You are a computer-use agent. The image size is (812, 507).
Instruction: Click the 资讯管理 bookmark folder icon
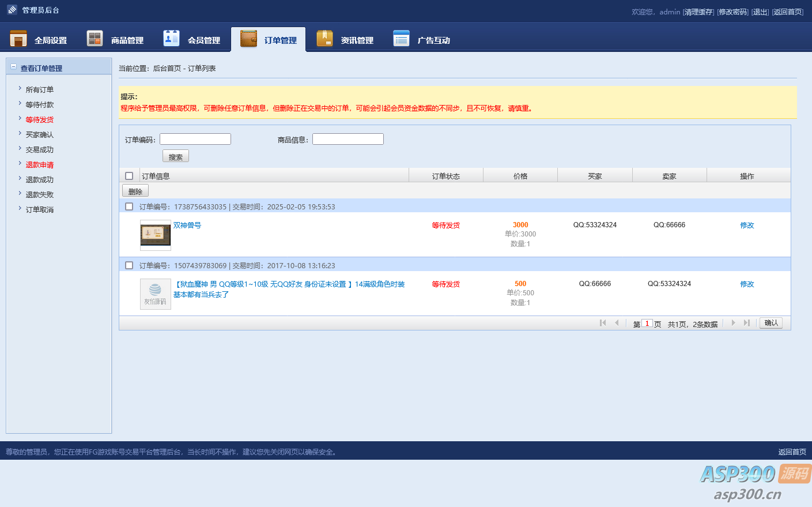pos(324,39)
